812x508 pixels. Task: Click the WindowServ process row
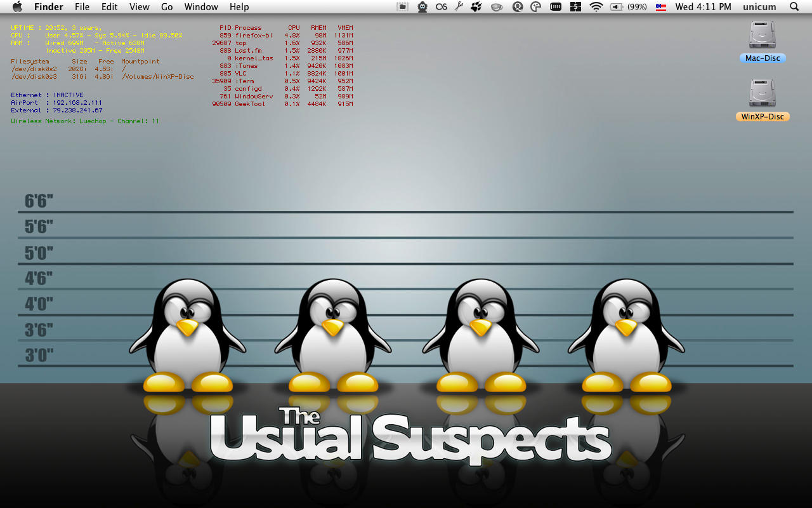coord(286,97)
